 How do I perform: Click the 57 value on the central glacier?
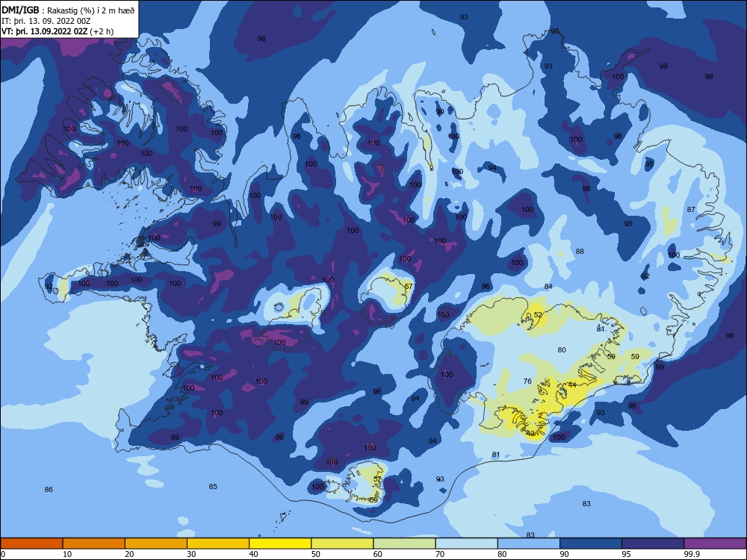(x=409, y=286)
